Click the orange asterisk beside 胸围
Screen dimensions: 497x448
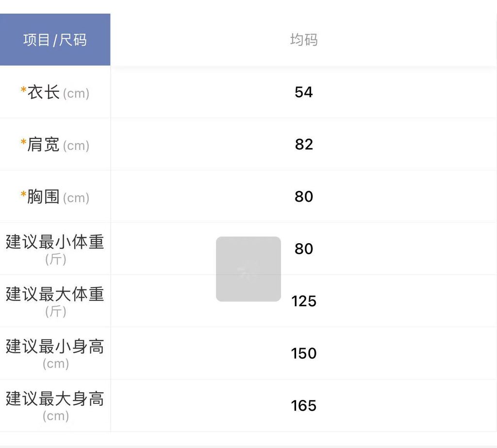click(x=23, y=195)
